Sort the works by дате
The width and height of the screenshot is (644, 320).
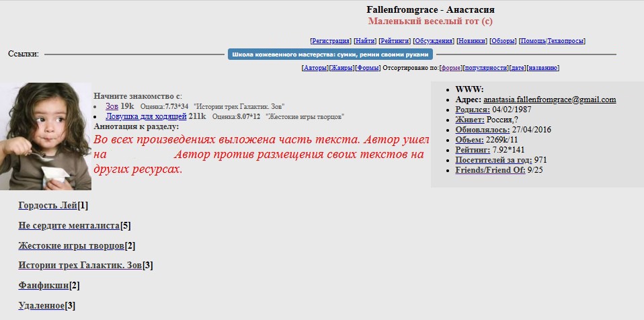pos(517,68)
